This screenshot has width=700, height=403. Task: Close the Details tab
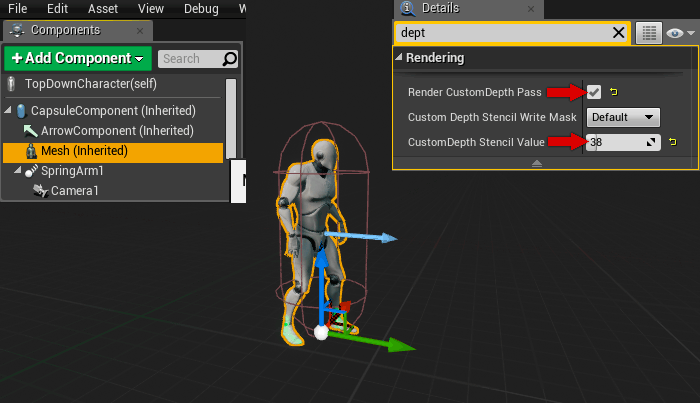[x=530, y=9]
